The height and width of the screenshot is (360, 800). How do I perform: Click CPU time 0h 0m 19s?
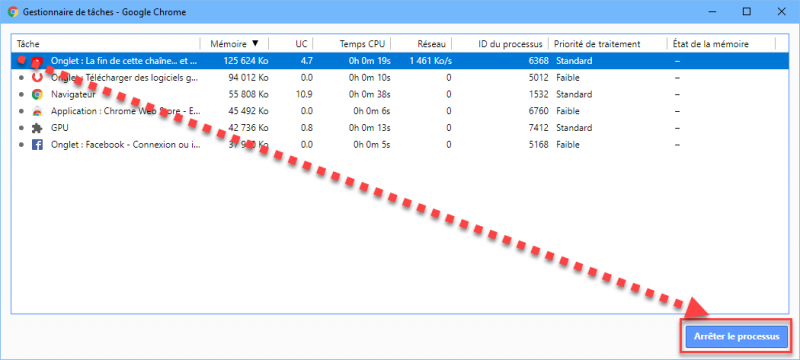[369, 61]
